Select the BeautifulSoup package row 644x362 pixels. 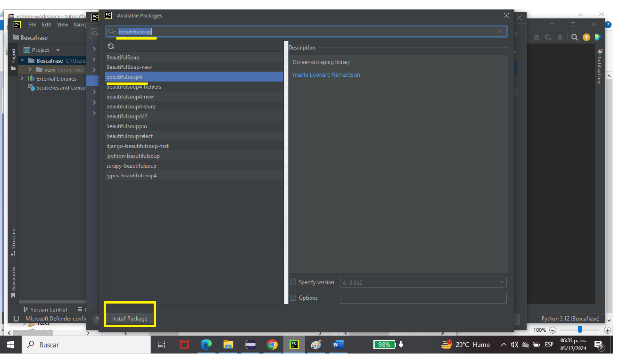point(194,57)
